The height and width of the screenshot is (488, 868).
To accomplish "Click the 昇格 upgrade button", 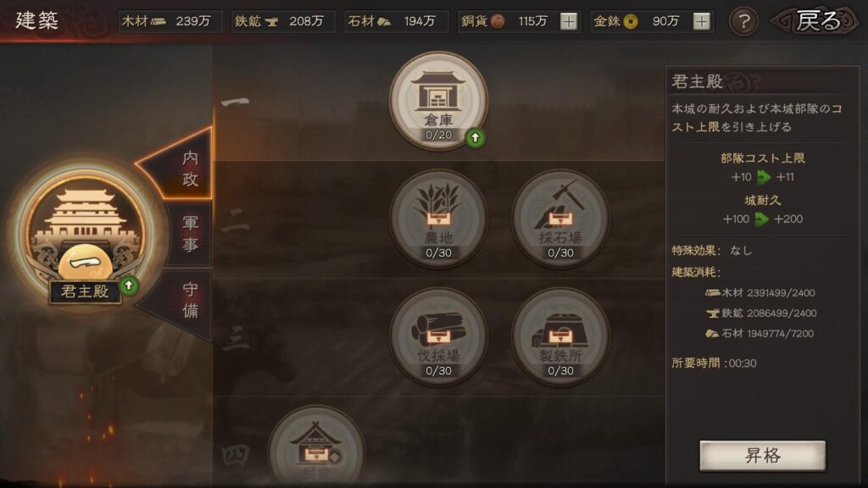I will click(762, 455).
